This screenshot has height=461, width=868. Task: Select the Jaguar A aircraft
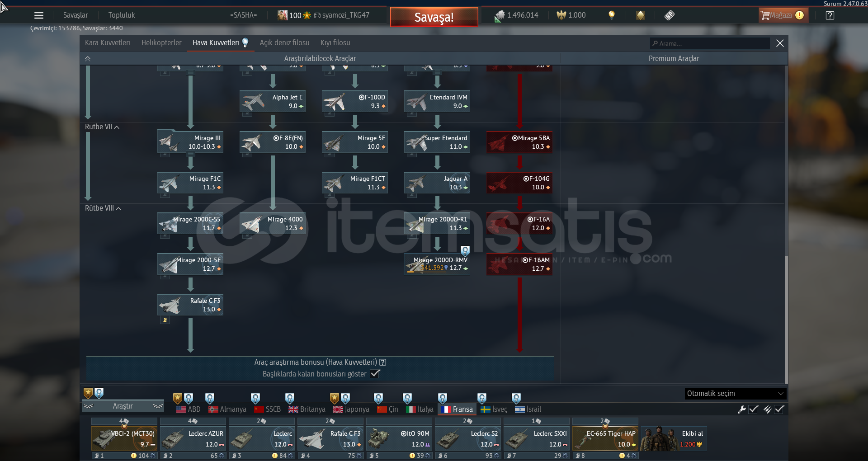(x=437, y=183)
